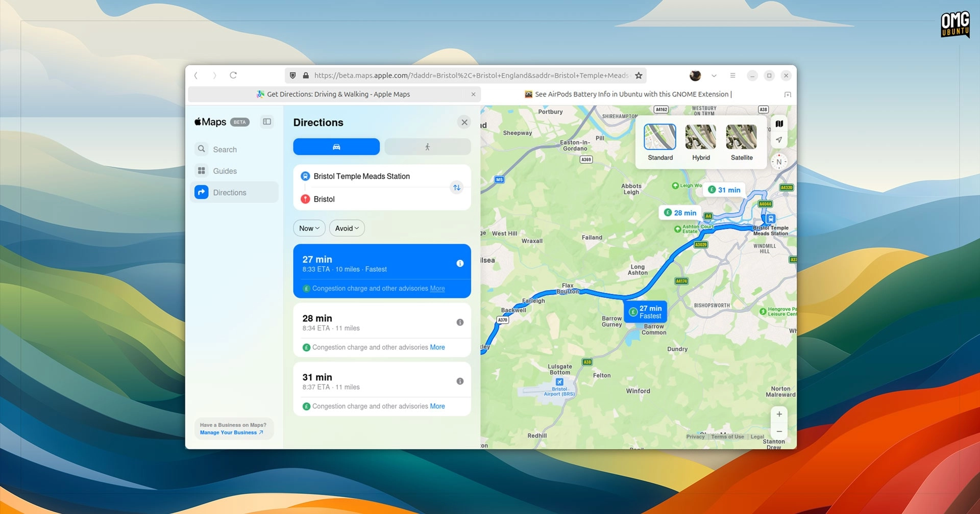This screenshot has height=514, width=980.
Task: Show info for the 28 min route
Action: [x=460, y=322]
